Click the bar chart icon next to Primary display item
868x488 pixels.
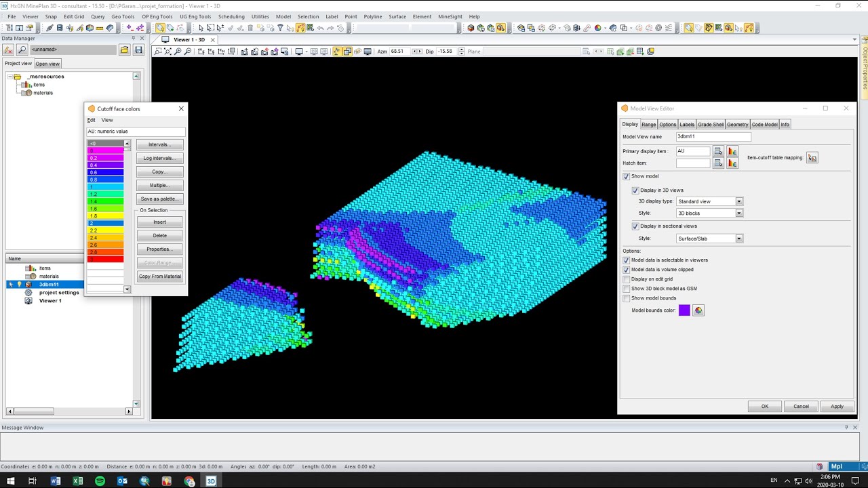coord(732,151)
